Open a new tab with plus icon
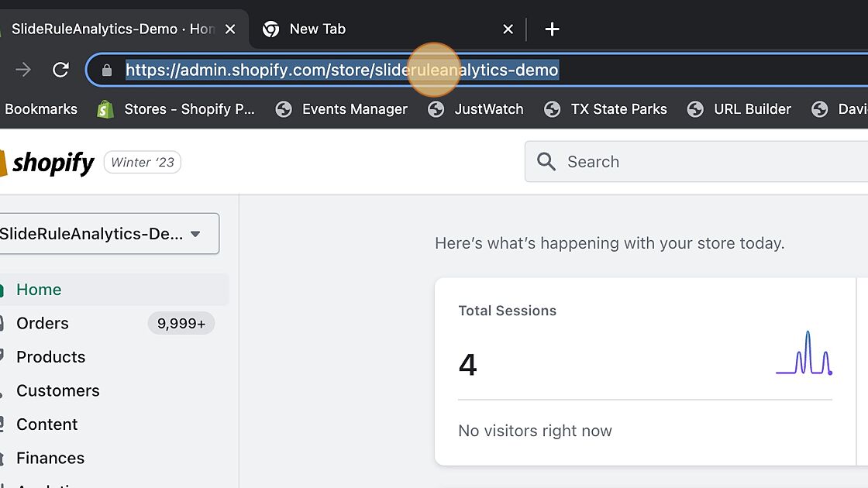This screenshot has height=488, width=868. (x=552, y=29)
